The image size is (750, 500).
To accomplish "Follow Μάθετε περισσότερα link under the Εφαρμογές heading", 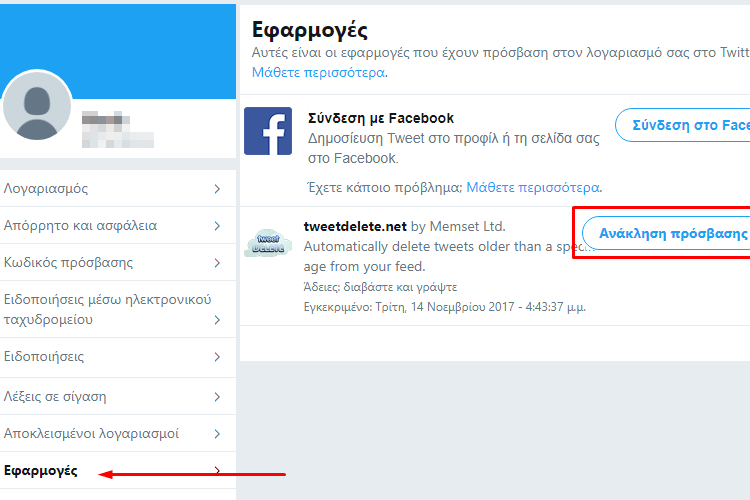I will pos(318,72).
